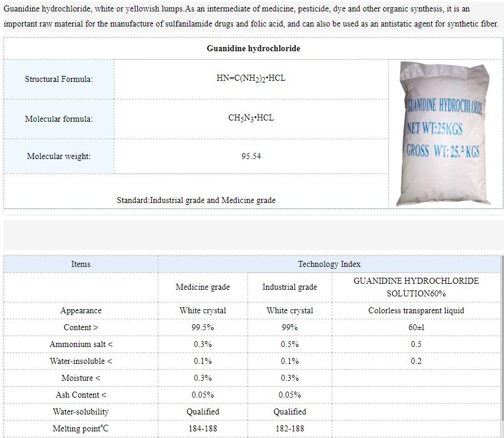This screenshot has height=438, width=504.
Task: Click the Items column header
Action: point(81,264)
